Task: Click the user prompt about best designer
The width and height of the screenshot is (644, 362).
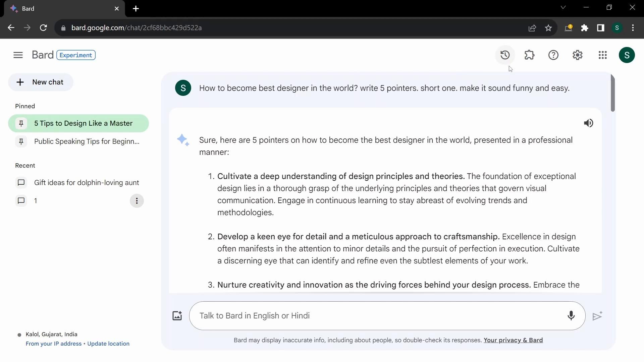Action: pos(384,88)
